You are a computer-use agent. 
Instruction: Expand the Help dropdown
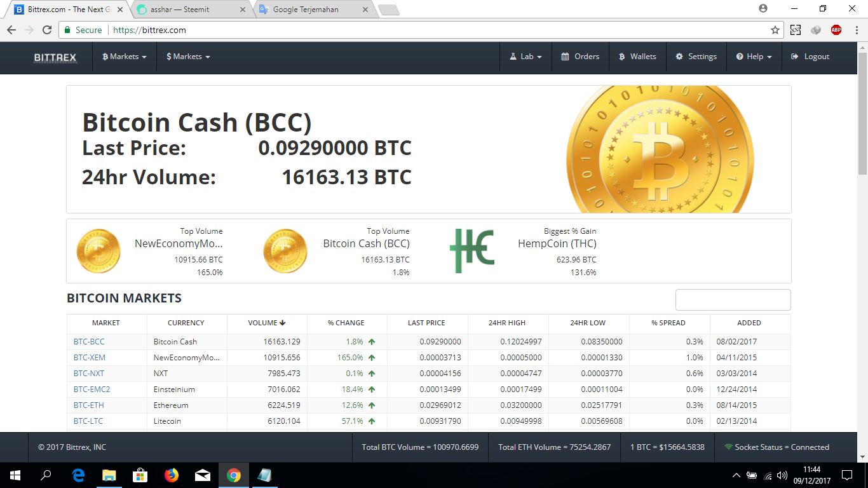pyautogui.click(x=754, y=57)
